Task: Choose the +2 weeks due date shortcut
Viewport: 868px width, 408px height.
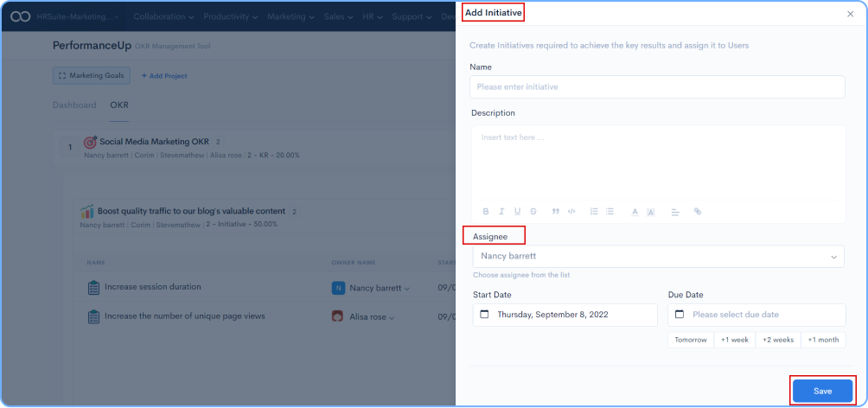Action: click(778, 340)
